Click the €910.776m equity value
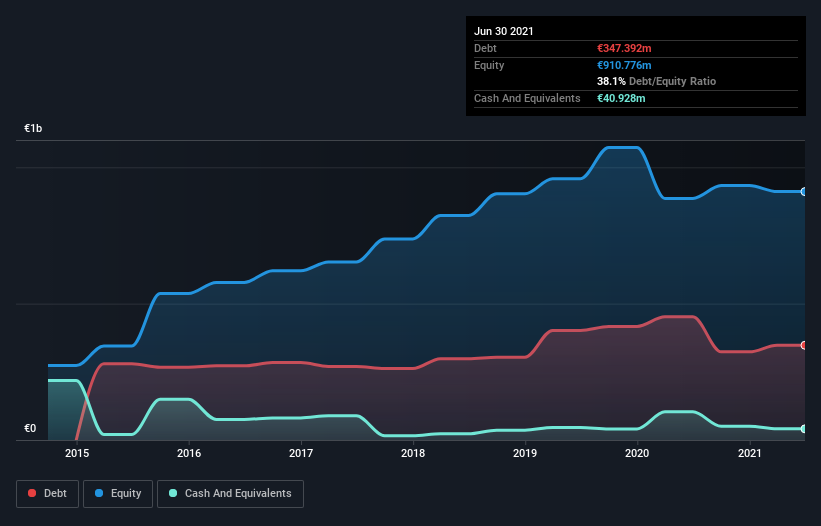The image size is (821, 526). [624, 65]
